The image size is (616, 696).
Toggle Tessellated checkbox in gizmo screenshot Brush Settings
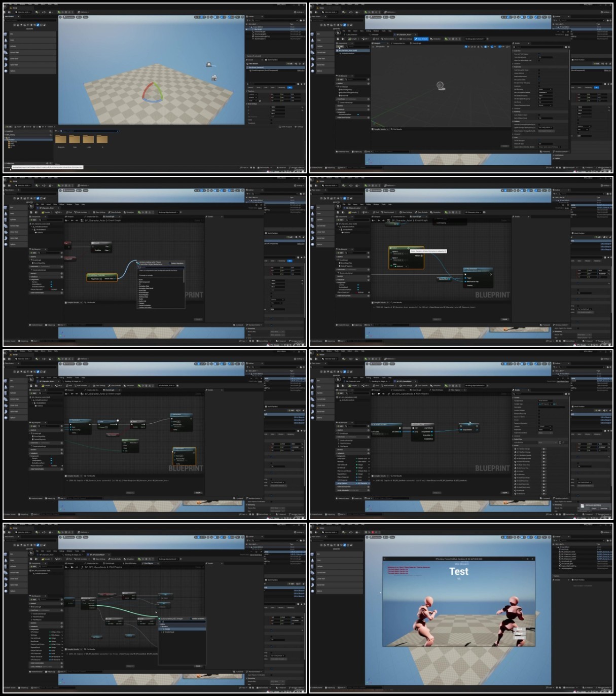(x=271, y=123)
